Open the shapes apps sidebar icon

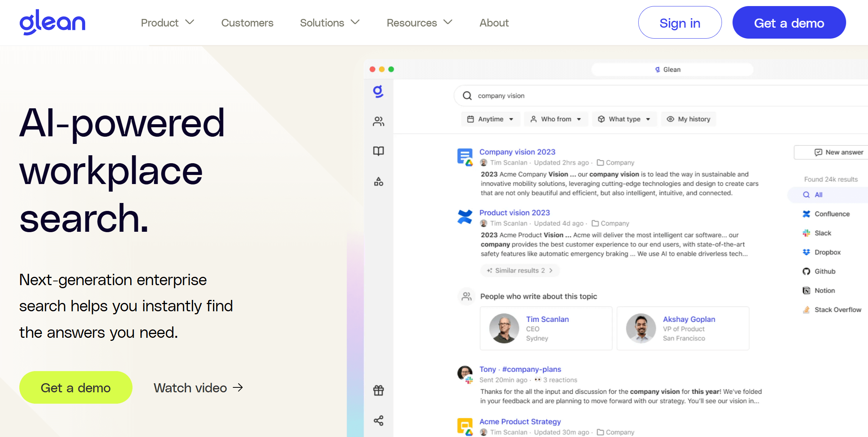point(378,181)
